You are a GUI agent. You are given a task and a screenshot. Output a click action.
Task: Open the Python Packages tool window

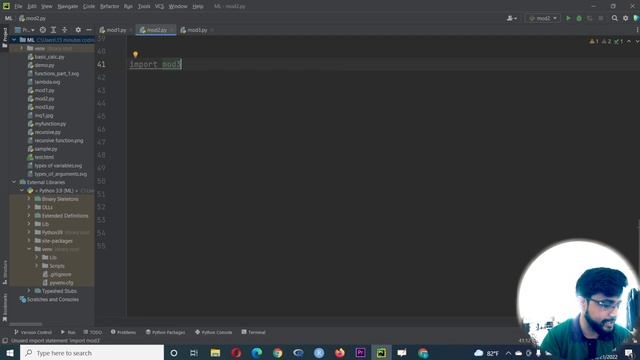[x=165, y=332]
